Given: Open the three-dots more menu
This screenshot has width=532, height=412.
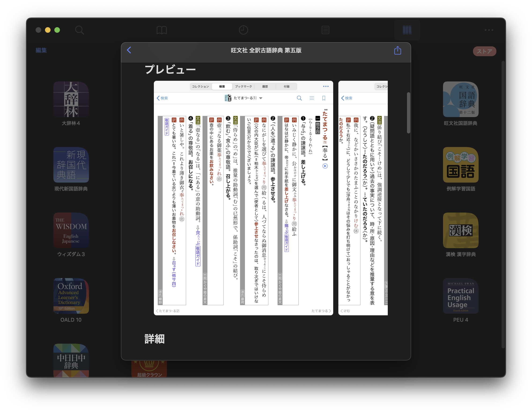Looking at the screenshot, I should [489, 30].
